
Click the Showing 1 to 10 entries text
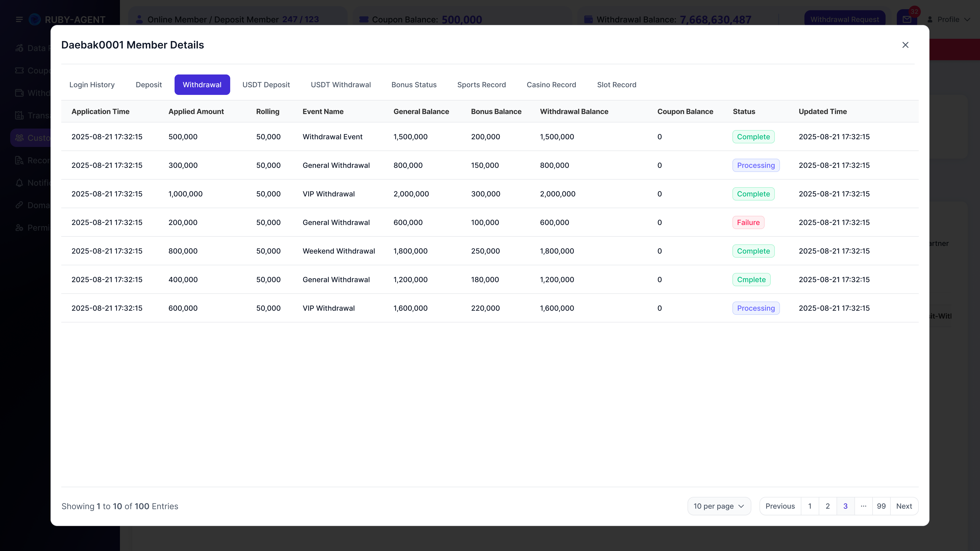[120, 506]
